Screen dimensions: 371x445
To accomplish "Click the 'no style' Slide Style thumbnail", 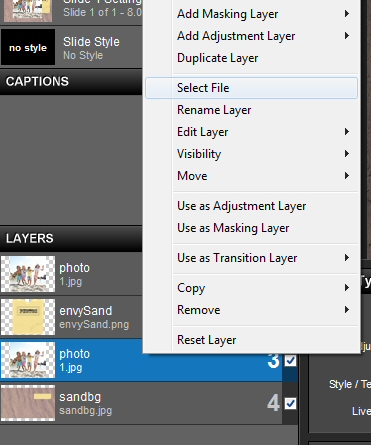I will pos(28,47).
